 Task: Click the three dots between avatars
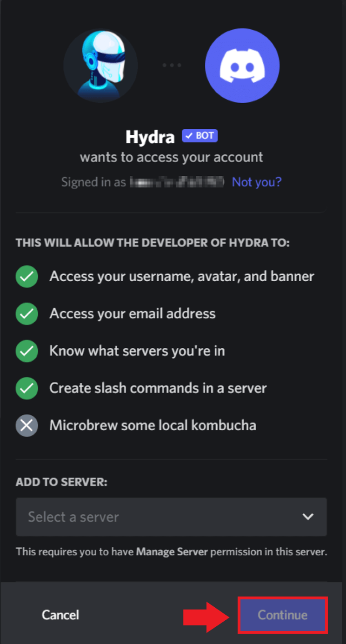coord(172,65)
